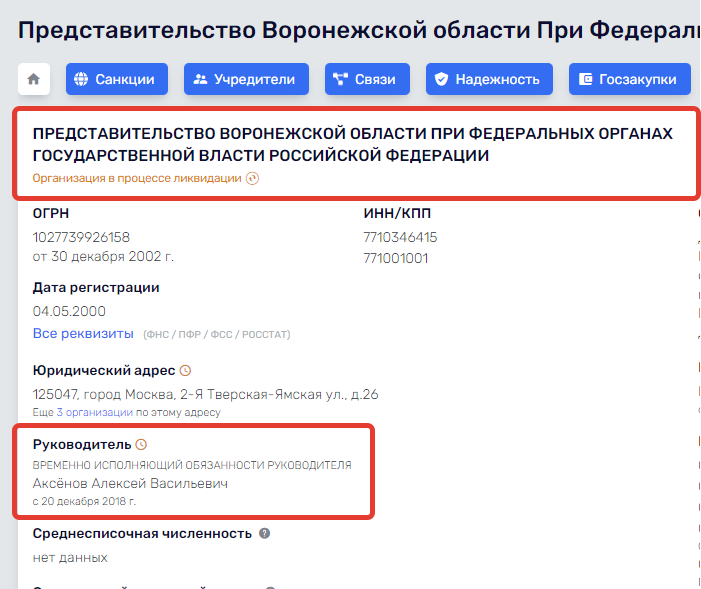This screenshot has height=589, width=701.
Task: Click the liquidation status refresh icon
Action: click(x=253, y=178)
